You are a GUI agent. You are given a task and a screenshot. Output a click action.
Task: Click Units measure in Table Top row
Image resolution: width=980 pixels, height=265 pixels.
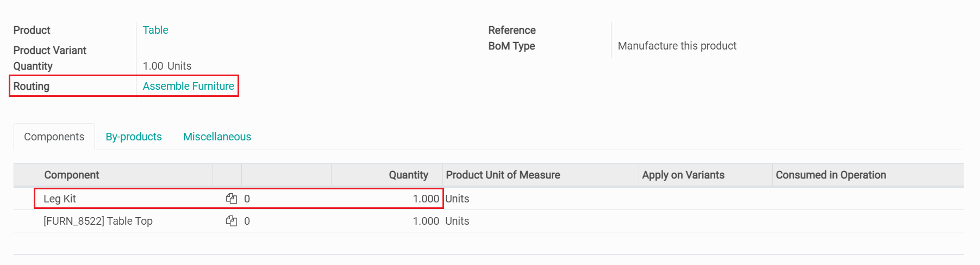[x=457, y=221]
